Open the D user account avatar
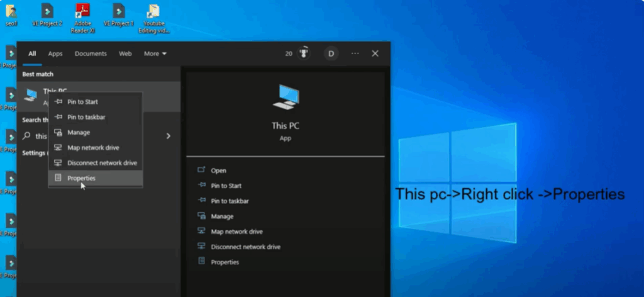 point(331,53)
